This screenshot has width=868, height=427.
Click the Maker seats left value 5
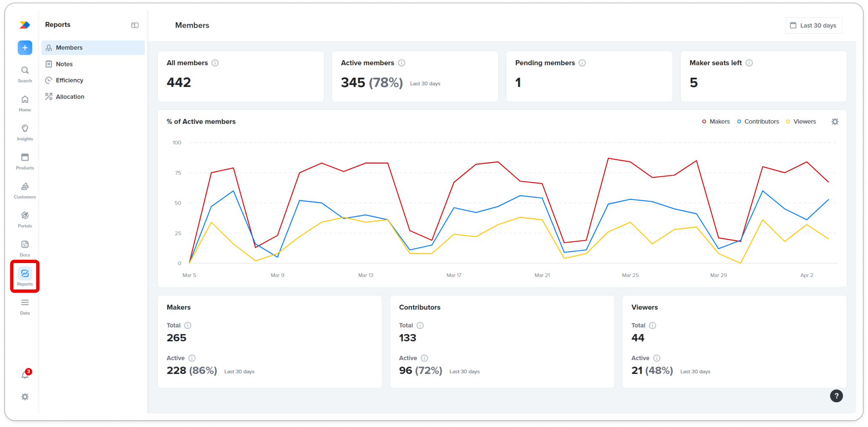(693, 82)
